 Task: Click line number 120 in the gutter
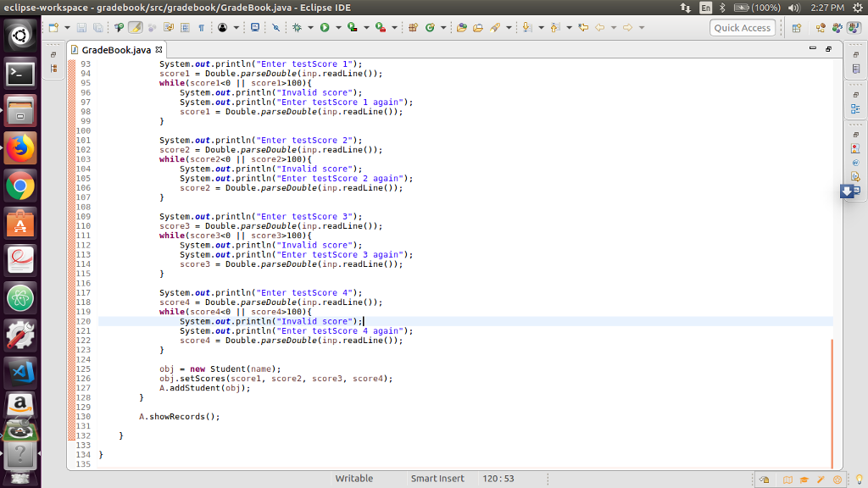[83, 321]
